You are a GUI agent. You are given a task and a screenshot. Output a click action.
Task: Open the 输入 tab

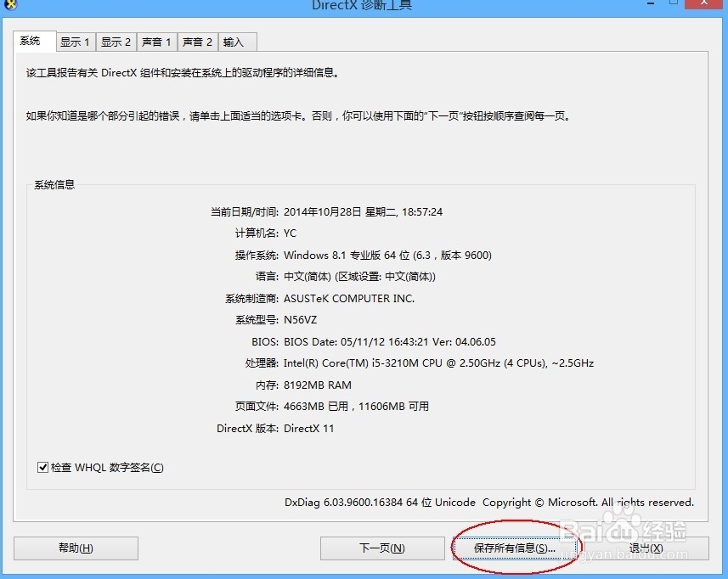[x=237, y=42]
